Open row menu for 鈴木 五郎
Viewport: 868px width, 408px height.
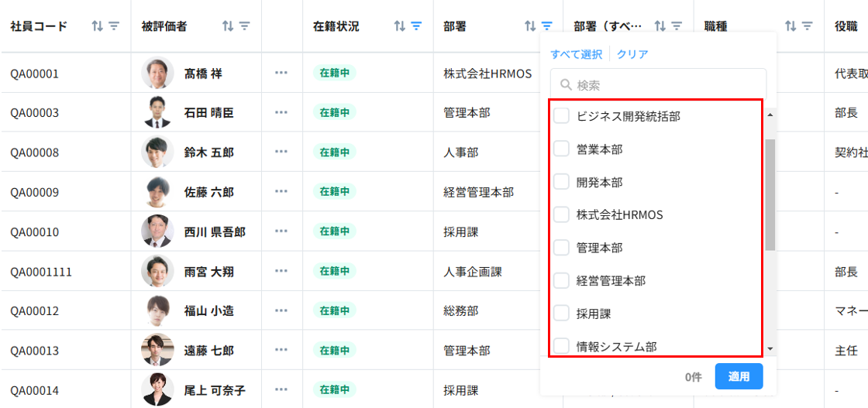click(281, 153)
